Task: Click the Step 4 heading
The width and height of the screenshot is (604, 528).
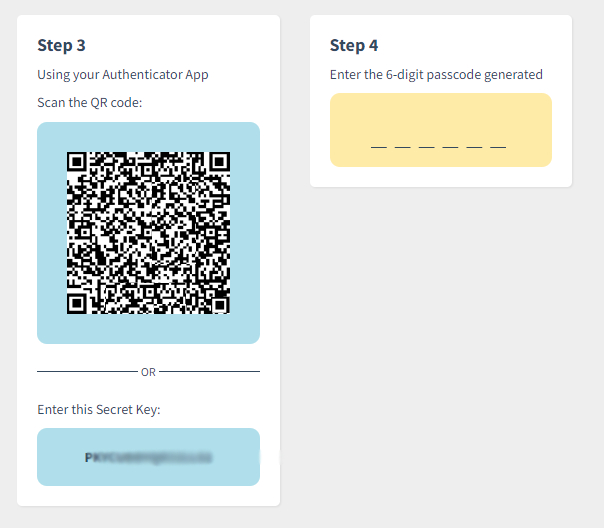Action: tap(354, 45)
